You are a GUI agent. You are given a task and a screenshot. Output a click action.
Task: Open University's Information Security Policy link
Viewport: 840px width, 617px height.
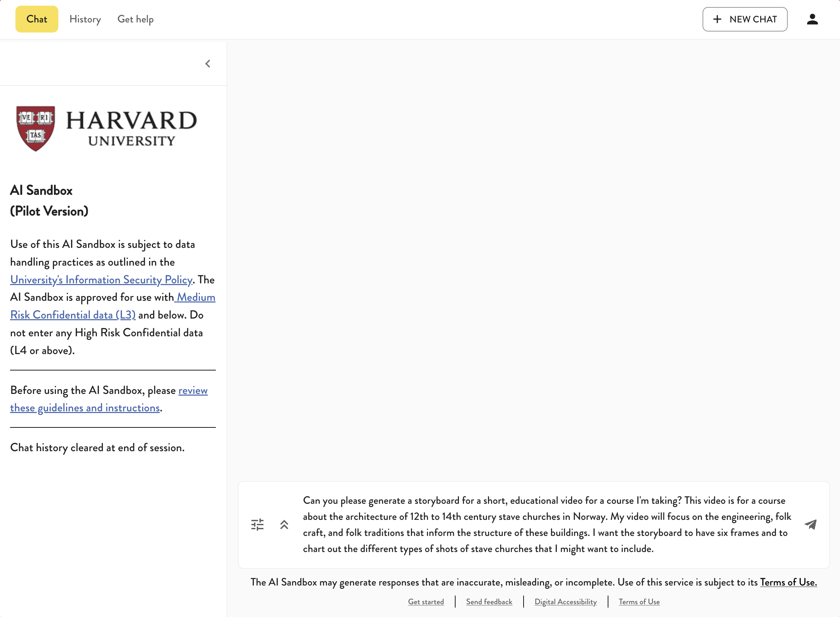tap(101, 280)
